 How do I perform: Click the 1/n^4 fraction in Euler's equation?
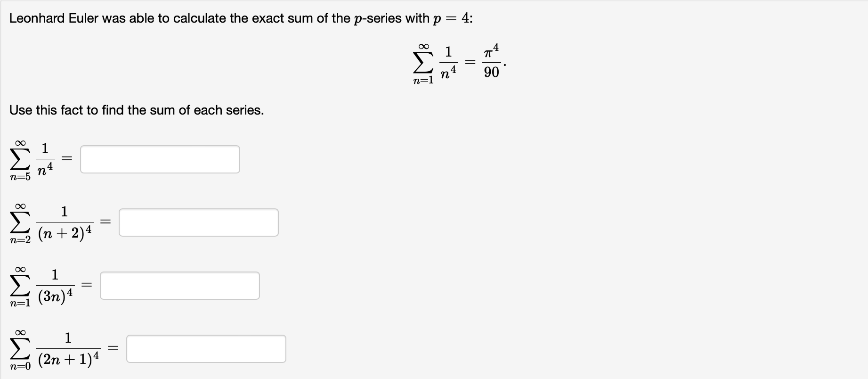[x=447, y=61]
